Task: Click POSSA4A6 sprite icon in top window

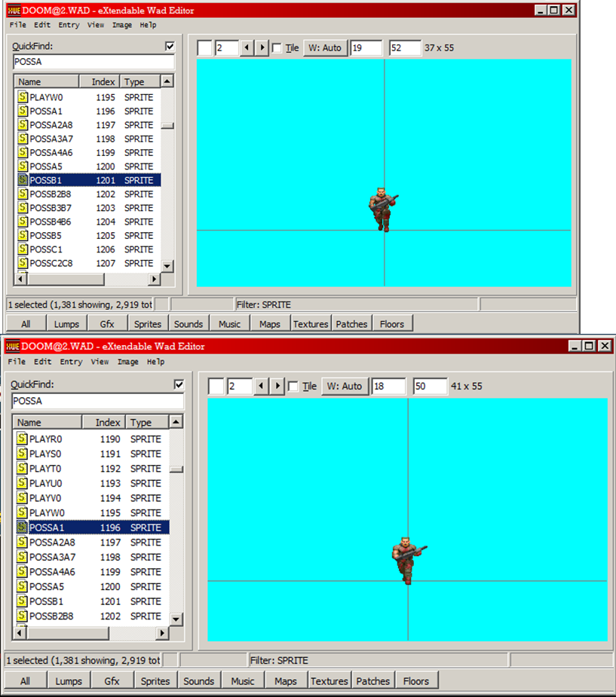Action: [x=23, y=151]
